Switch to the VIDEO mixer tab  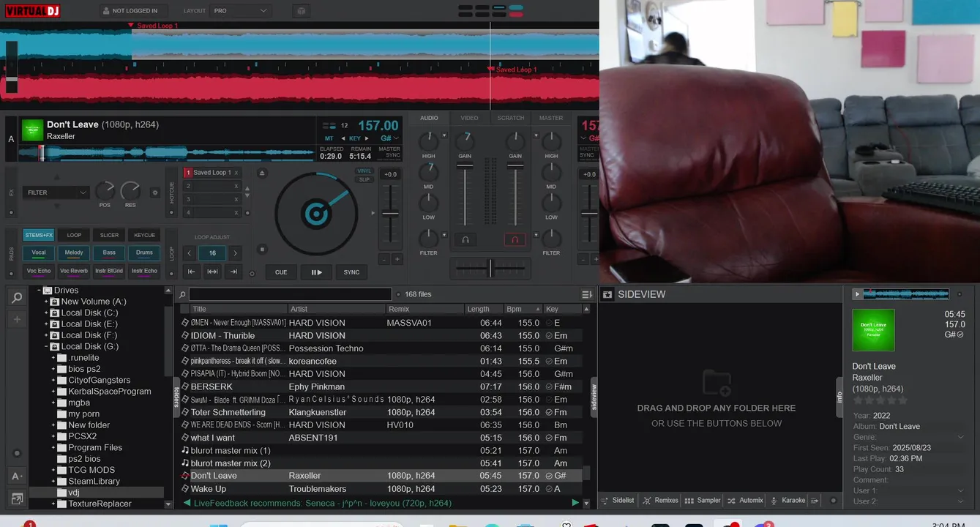pyautogui.click(x=470, y=118)
